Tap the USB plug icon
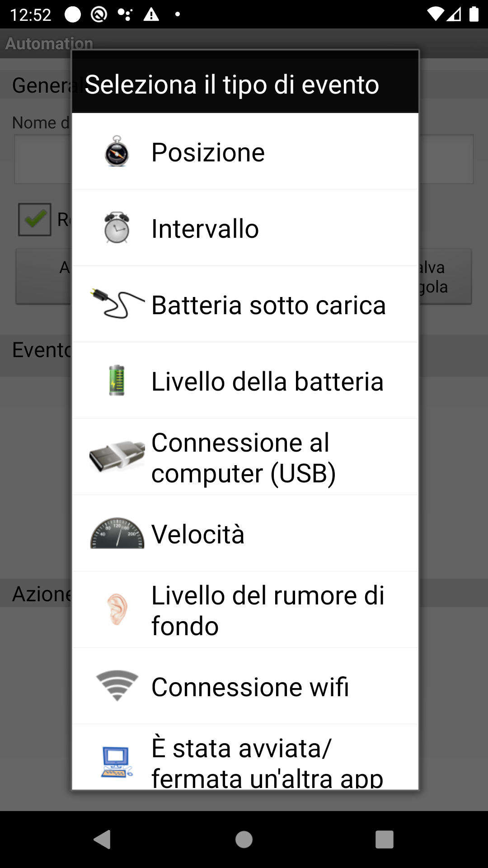Screen dimensions: 488x868 coord(117,457)
